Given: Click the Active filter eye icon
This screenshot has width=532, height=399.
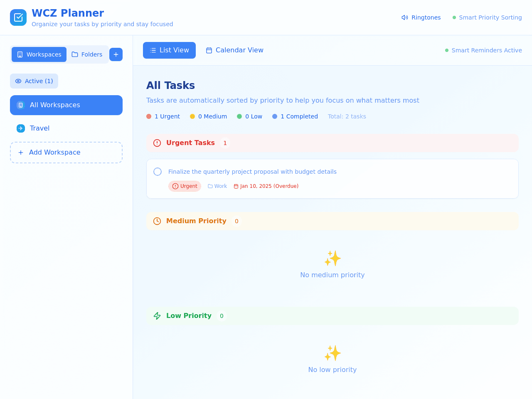Looking at the screenshot, I should [18, 81].
